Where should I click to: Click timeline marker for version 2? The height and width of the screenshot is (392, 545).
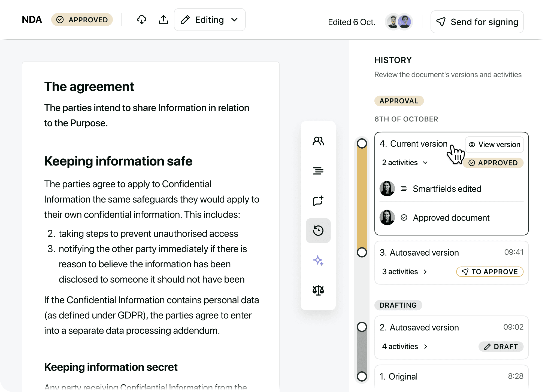362,327
